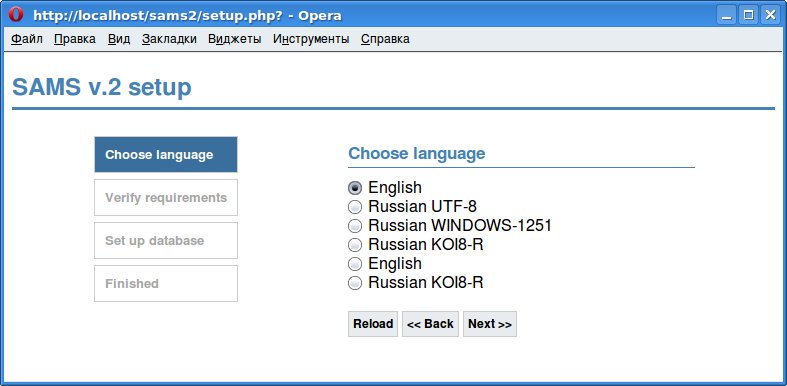
Task: Click the Reload button
Action: [x=373, y=324]
